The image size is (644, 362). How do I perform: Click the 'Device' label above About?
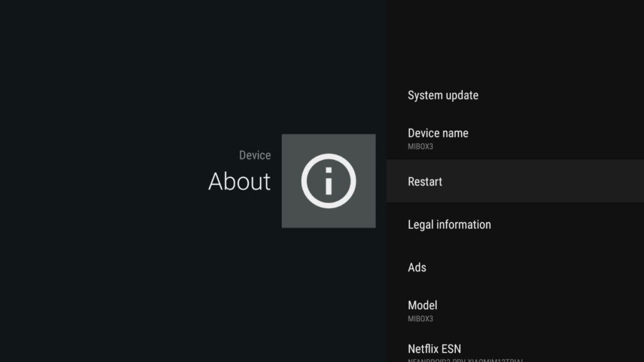[255, 155]
